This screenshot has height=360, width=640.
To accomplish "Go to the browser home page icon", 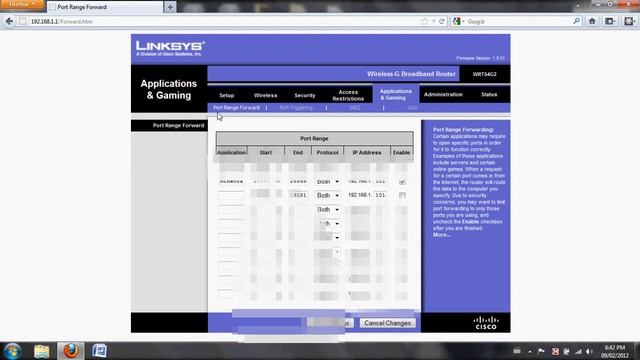I will pos(592,21).
